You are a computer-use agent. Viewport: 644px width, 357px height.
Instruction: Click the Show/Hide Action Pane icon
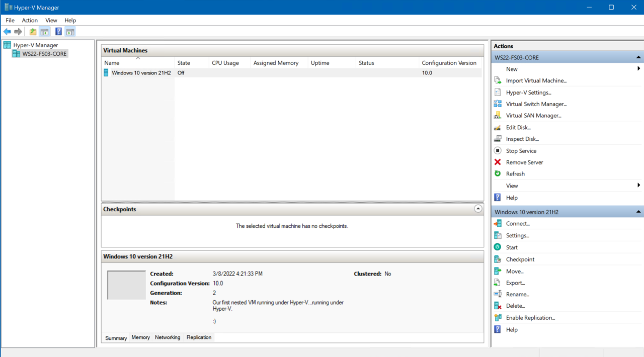[70, 32]
